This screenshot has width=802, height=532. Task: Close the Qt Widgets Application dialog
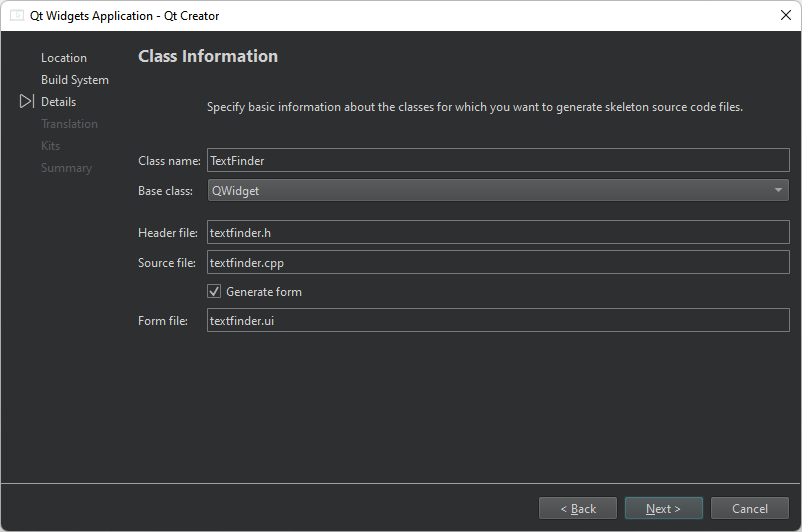point(785,15)
